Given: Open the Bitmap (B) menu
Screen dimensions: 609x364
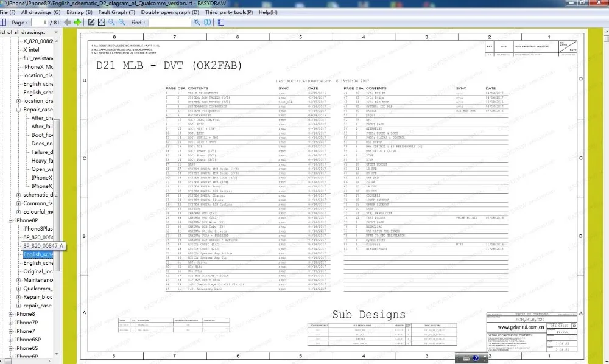Looking at the screenshot, I should (79, 12).
